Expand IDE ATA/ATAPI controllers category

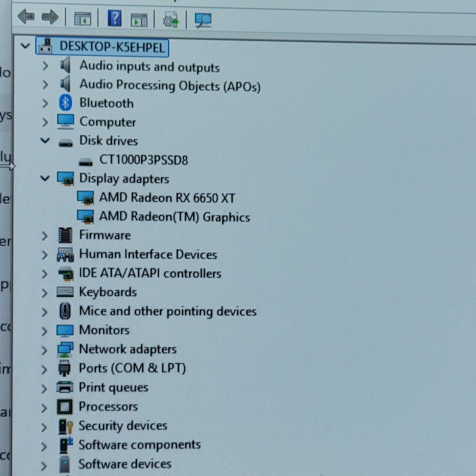tap(44, 274)
